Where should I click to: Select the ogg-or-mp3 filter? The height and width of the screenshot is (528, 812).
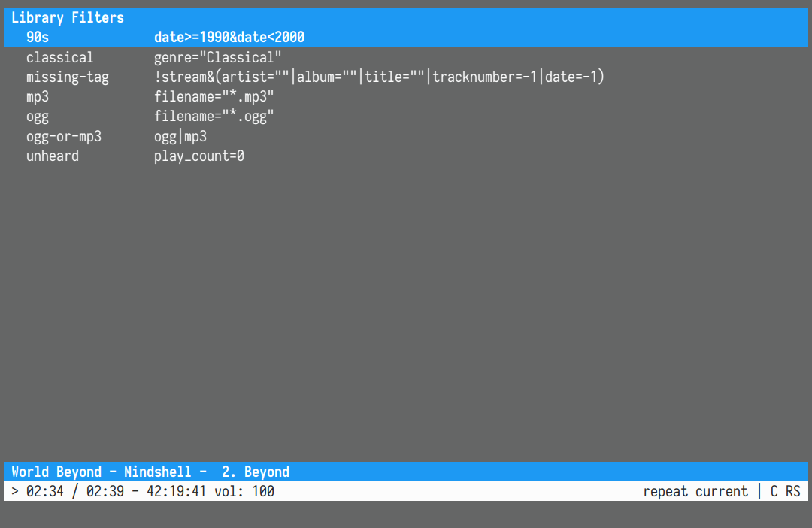(63, 137)
